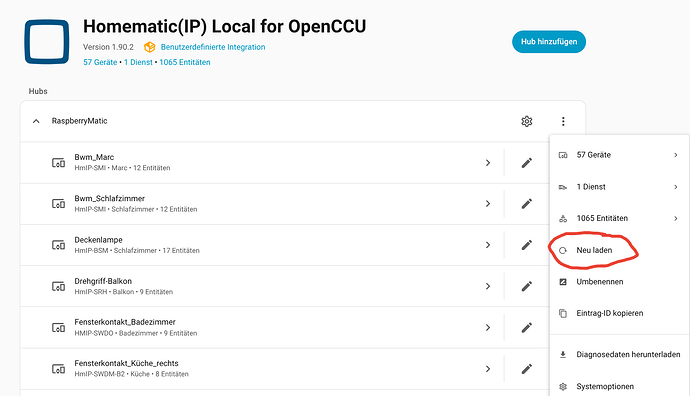Click device icon beside Bwm_Marc
The width and height of the screenshot is (690, 396).
tap(59, 163)
